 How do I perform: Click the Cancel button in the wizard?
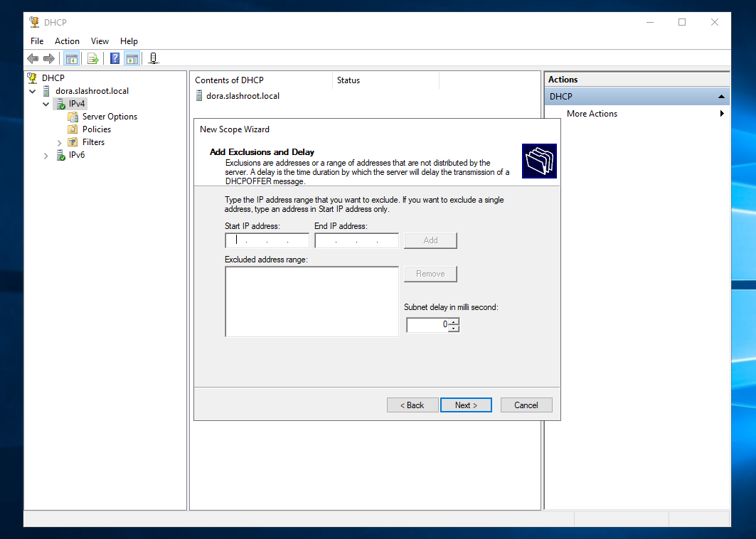[x=526, y=405]
